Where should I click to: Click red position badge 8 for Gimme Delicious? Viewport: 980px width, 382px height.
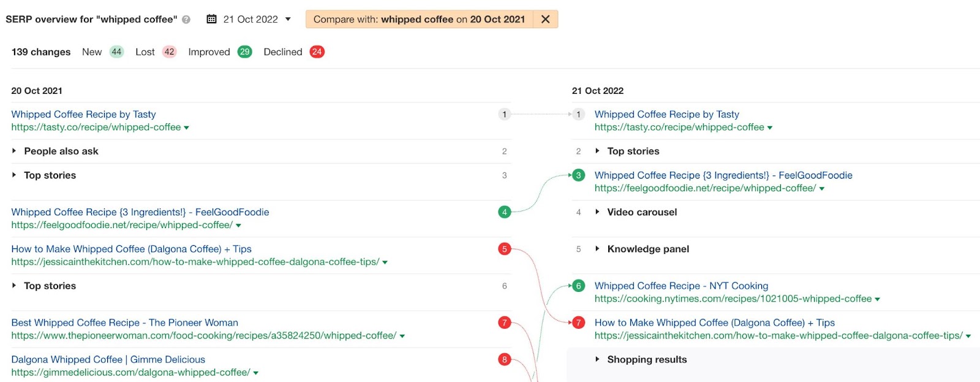pos(505,359)
